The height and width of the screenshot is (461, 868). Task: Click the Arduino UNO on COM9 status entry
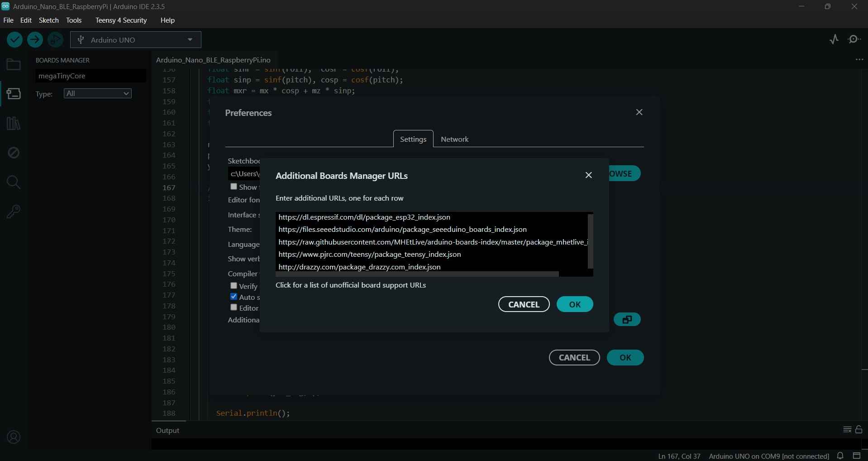pos(769,456)
